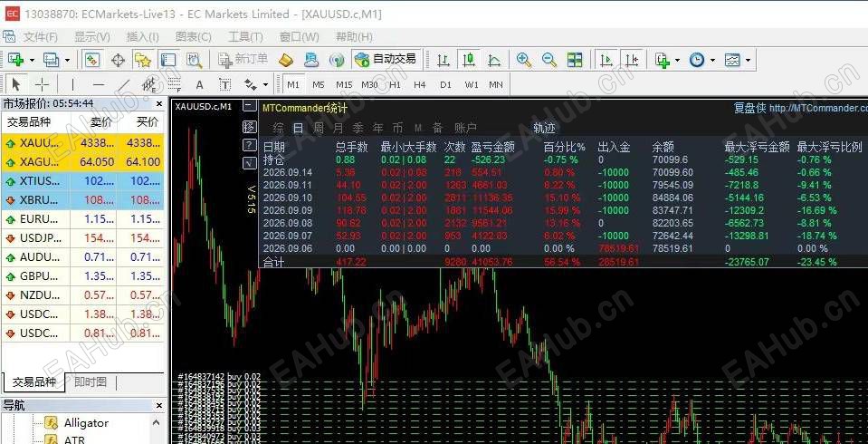The height and width of the screenshot is (444, 868).
Task: Expand the templates dropdown arrow
Action: 748,61
